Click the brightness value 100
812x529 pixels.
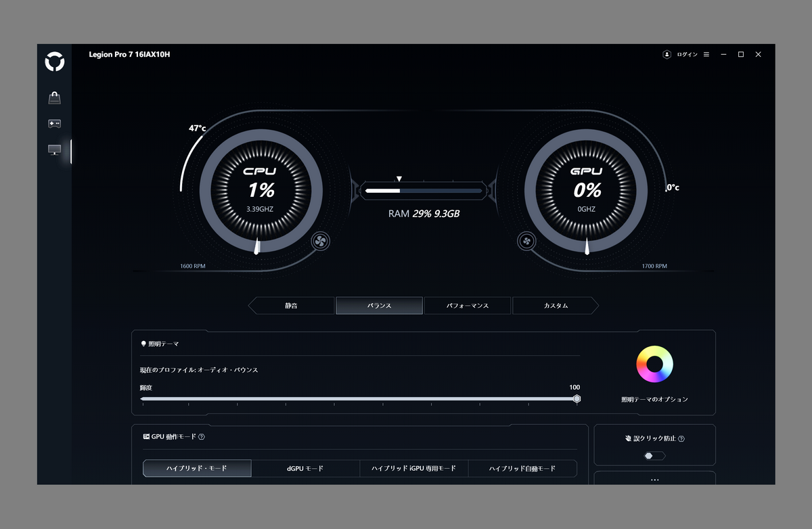[574, 388]
